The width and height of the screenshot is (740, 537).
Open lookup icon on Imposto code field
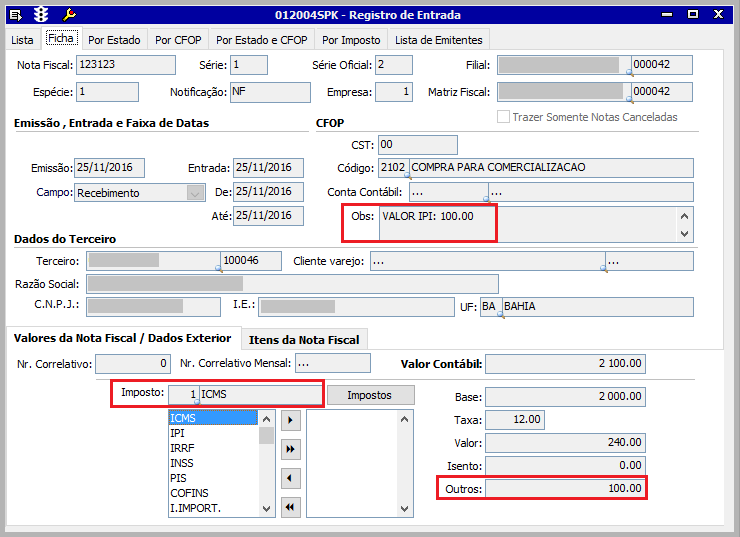coord(197,403)
